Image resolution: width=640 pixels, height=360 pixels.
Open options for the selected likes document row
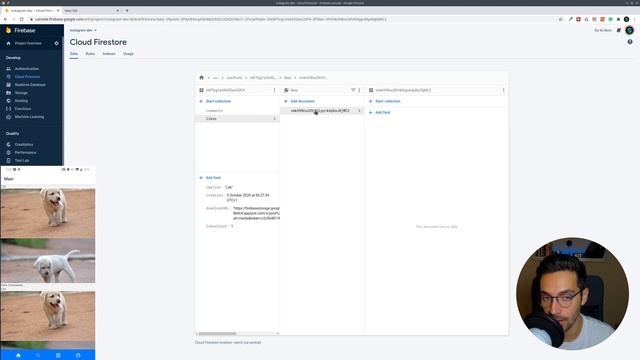click(359, 111)
